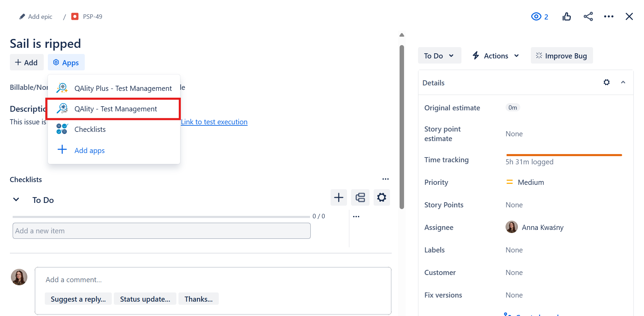Open the Apps menu button
Viewport: 644px width, 316px height.
point(66,63)
